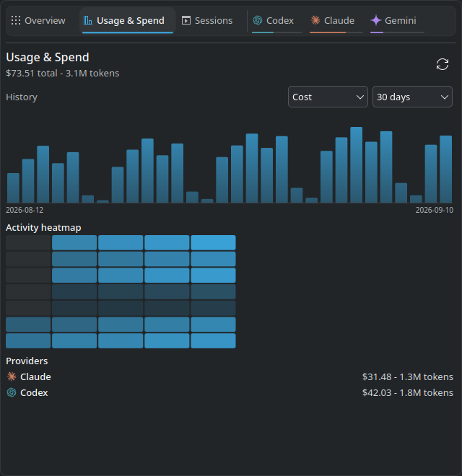Click the Codex logo icon in tab bar
This screenshot has width=462, height=476.
coord(258,20)
